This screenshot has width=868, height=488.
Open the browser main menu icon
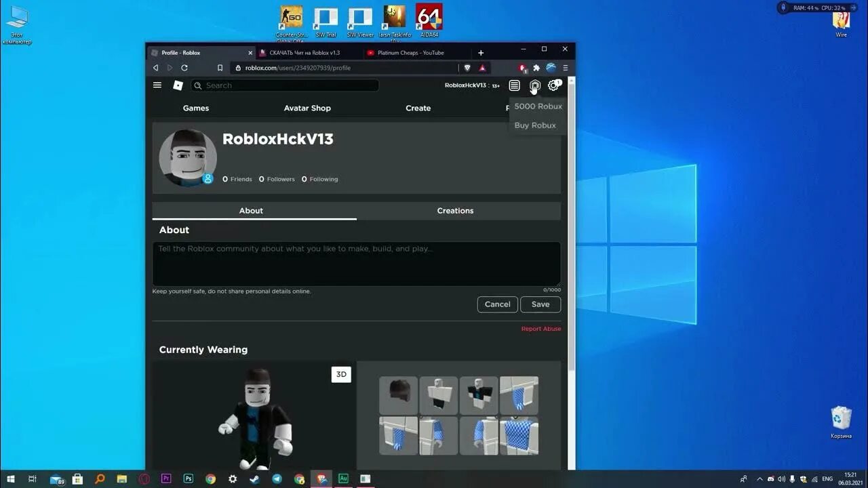click(566, 68)
